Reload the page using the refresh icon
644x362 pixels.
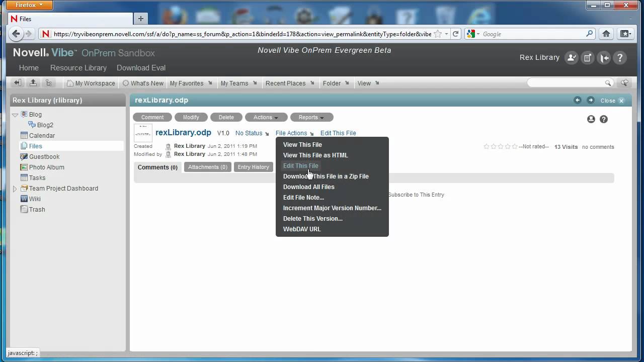point(456,34)
